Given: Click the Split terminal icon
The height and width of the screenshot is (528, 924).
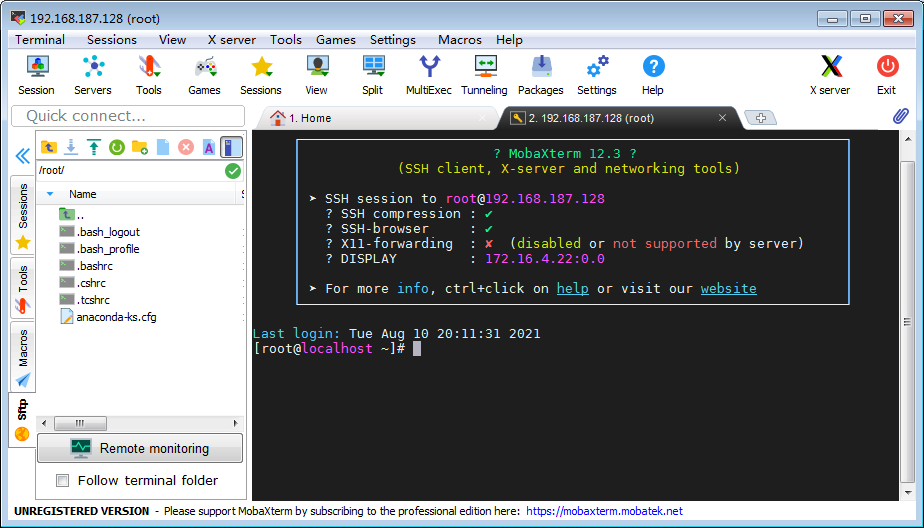Looking at the screenshot, I should tap(372, 75).
